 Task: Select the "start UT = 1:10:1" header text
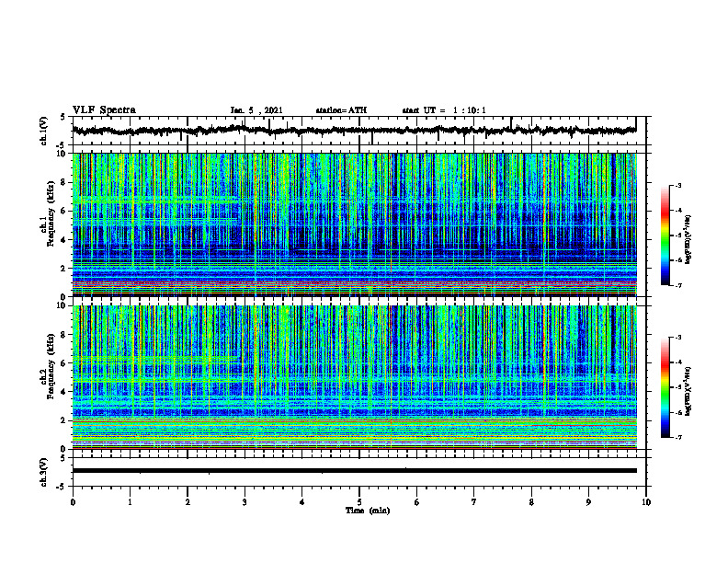(x=444, y=110)
